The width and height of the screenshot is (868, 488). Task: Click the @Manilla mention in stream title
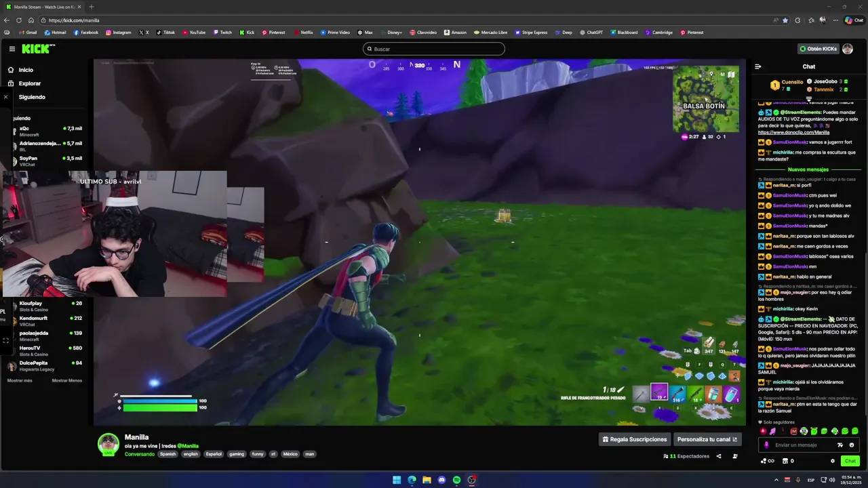coord(188,446)
